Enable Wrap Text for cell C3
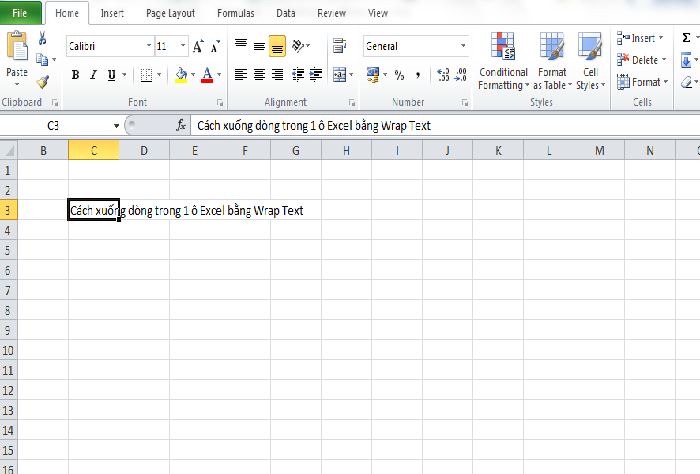Screen dimensions: 700x474 click(339, 46)
